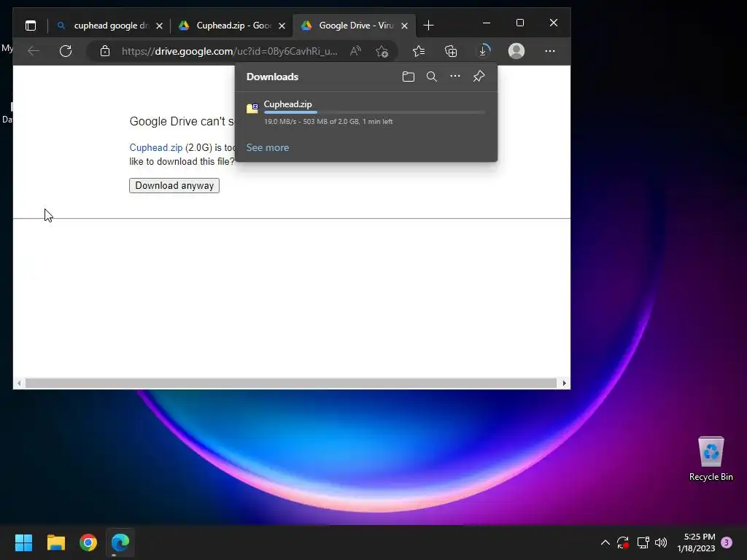The height and width of the screenshot is (560, 747).
Task: Click the Download anyway button
Action: 174,186
